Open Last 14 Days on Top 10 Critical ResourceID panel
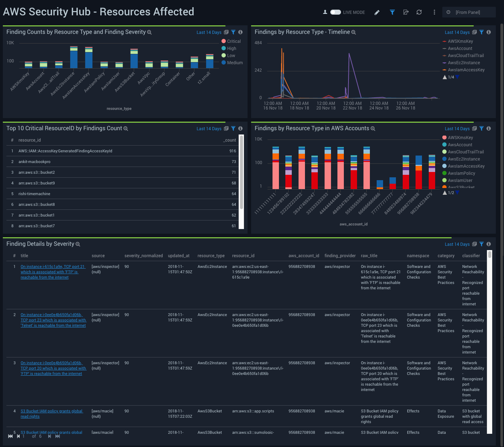This screenshot has width=504, height=447. [209, 128]
